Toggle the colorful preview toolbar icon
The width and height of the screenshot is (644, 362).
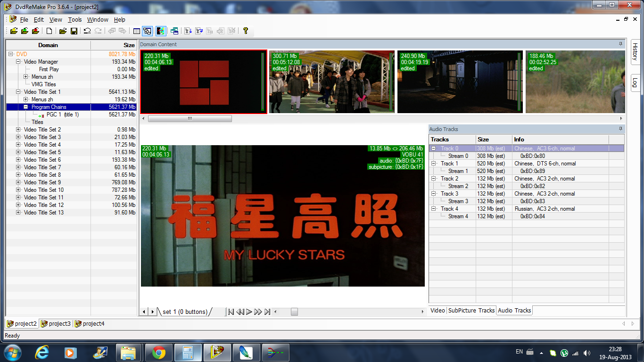(x=161, y=31)
